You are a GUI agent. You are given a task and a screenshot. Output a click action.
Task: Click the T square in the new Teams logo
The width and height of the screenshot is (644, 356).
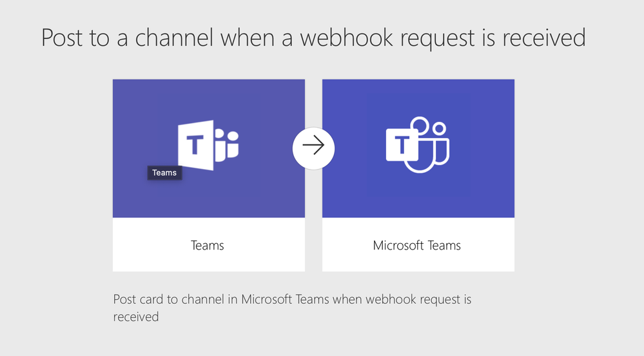pos(402,144)
